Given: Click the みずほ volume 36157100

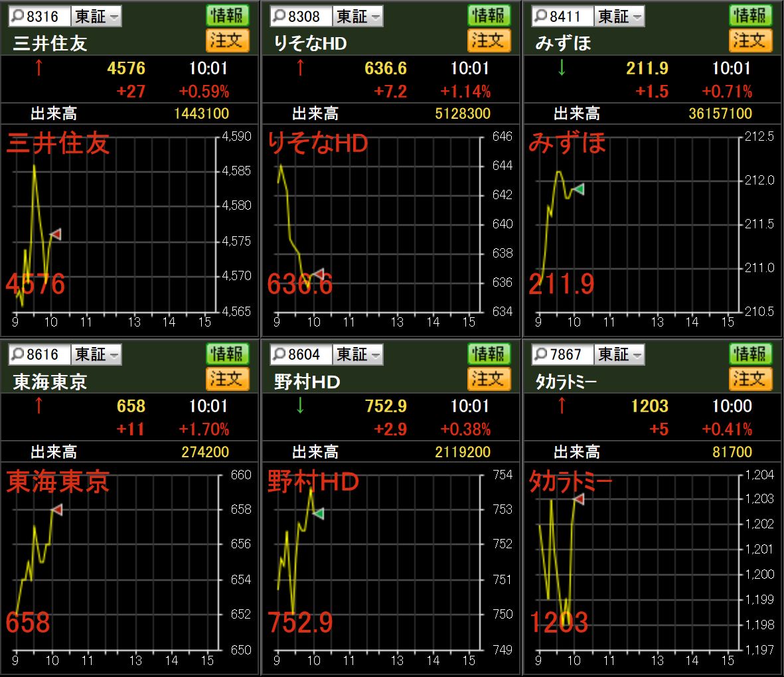Looking at the screenshot, I should (720, 113).
